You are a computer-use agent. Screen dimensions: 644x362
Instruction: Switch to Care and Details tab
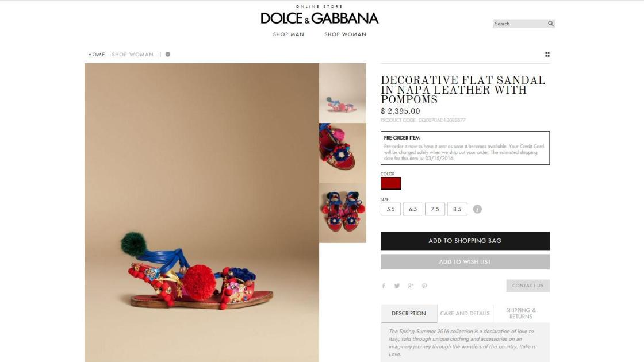point(465,314)
